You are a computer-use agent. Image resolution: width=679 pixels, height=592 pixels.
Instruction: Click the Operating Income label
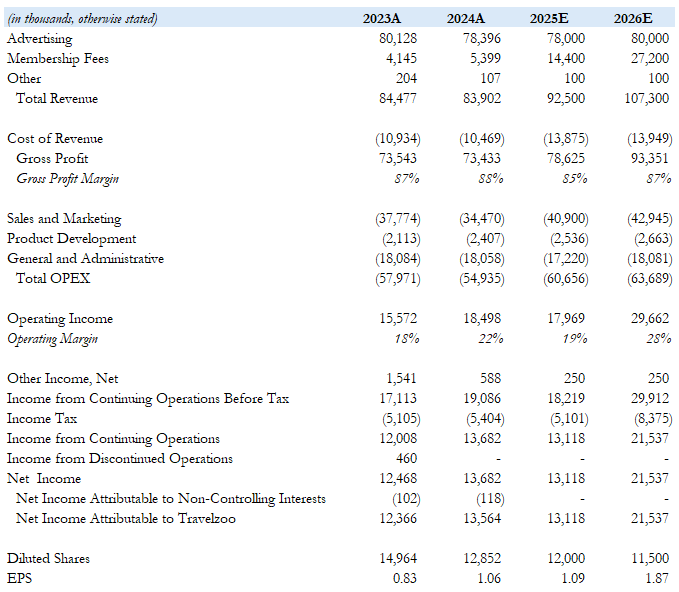coord(60,319)
